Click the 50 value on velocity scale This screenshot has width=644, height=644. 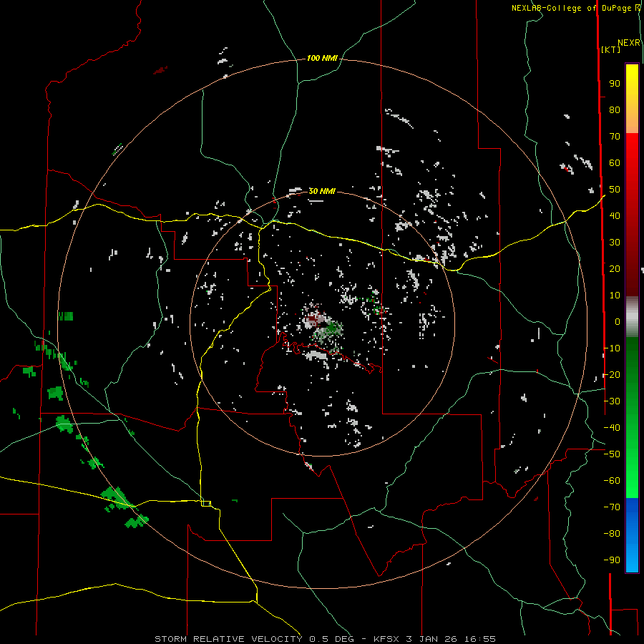click(615, 190)
